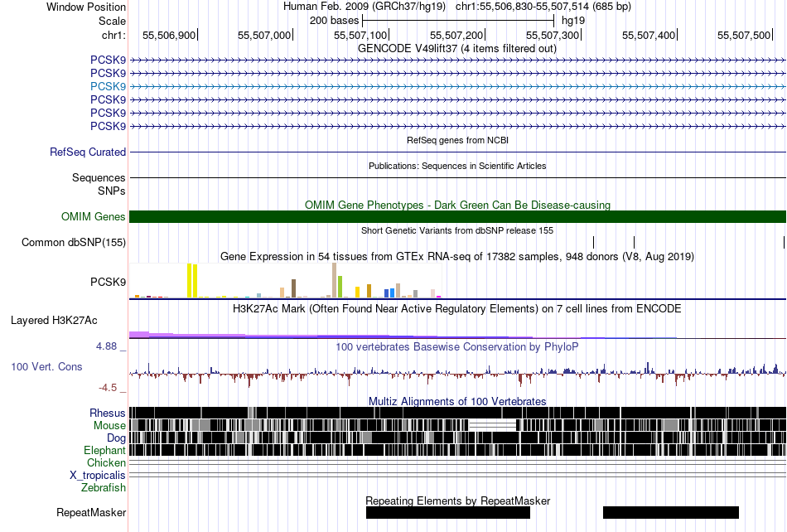The width and height of the screenshot is (787, 532).
Task: Click Multiz Alignments of 100 Vertebrates title
Action: click(457, 402)
